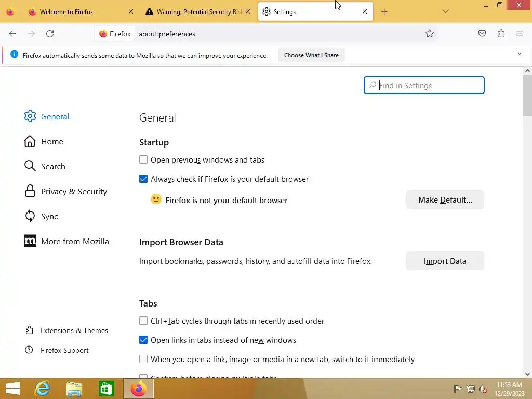Open the Firefox Support link
The image size is (532, 399).
(57, 350)
